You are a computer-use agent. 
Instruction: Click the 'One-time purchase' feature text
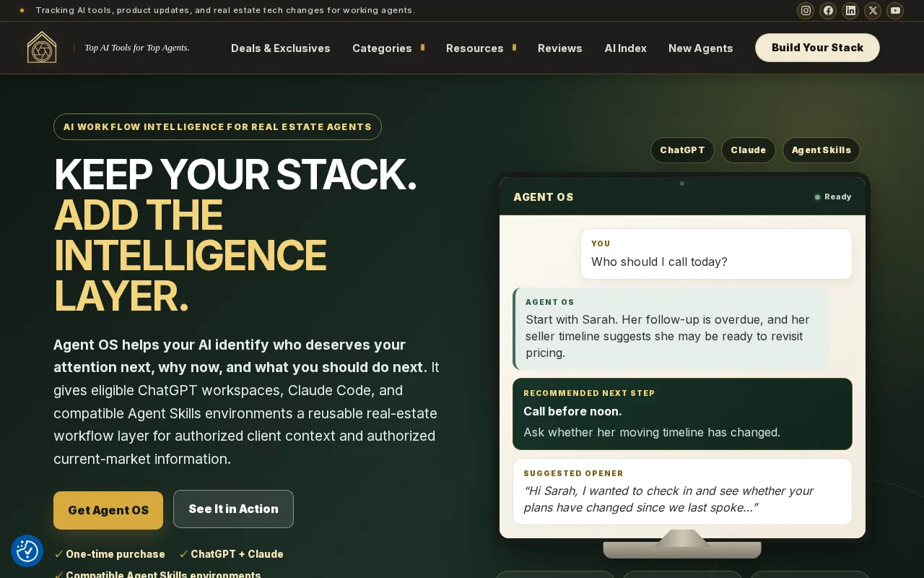[115, 554]
